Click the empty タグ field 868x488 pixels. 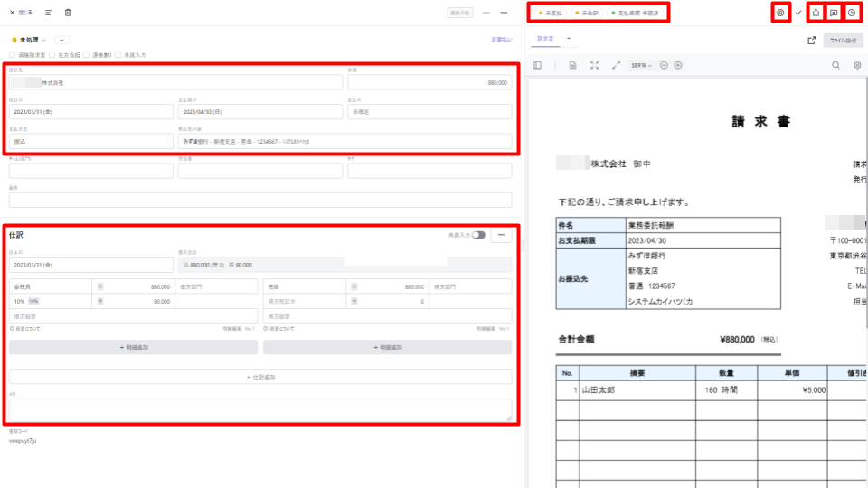coord(429,171)
